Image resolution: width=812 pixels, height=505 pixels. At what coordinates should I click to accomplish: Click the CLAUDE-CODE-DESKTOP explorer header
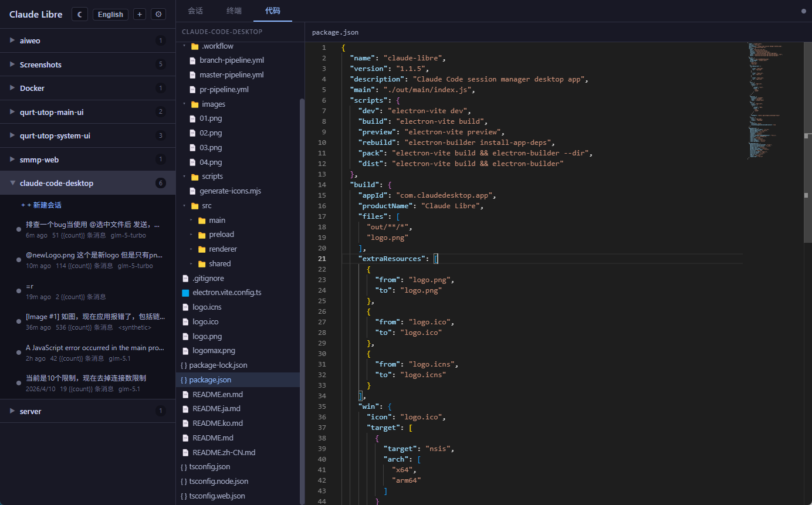coord(222,32)
